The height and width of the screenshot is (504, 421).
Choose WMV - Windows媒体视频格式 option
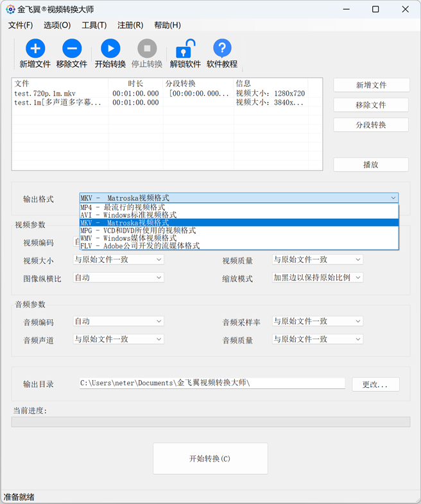coord(239,238)
